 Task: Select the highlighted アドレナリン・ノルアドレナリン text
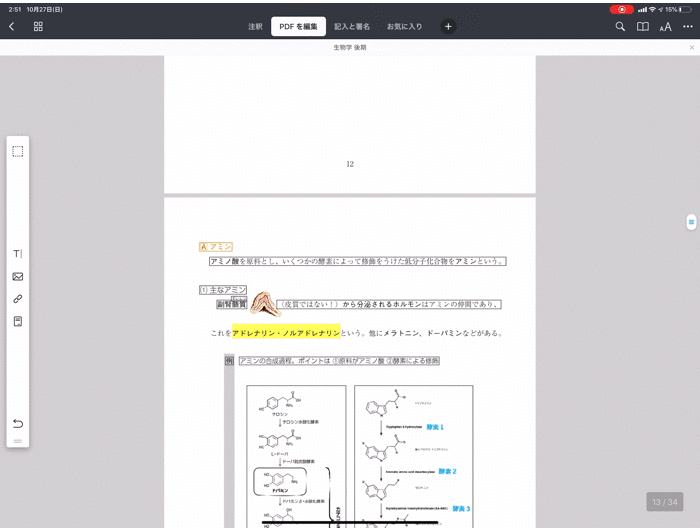286,333
